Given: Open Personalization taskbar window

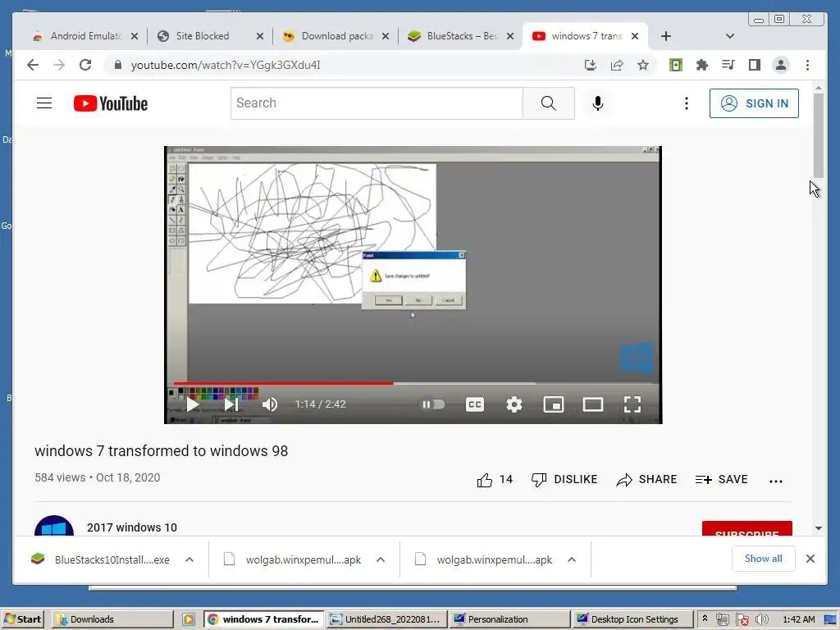Looking at the screenshot, I should point(509,619).
